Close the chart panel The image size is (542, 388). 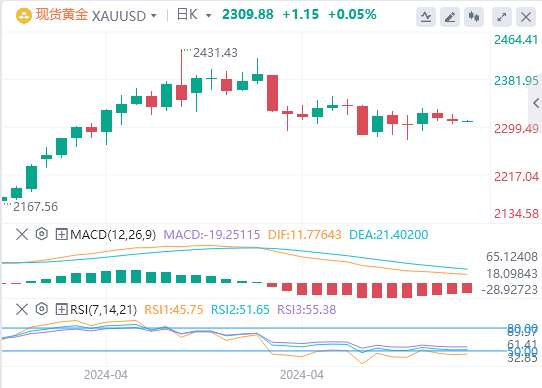click(526, 16)
